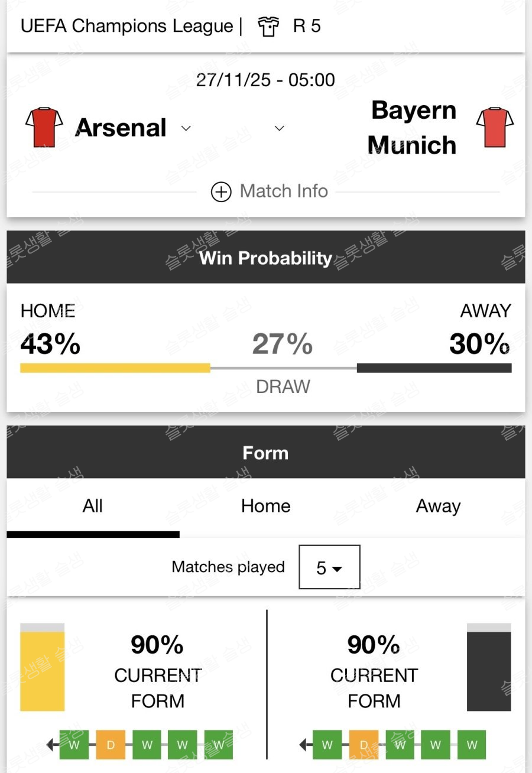The image size is (532, 773).
Task: Click the yellow home win probability bar
Action: (115, 368)
